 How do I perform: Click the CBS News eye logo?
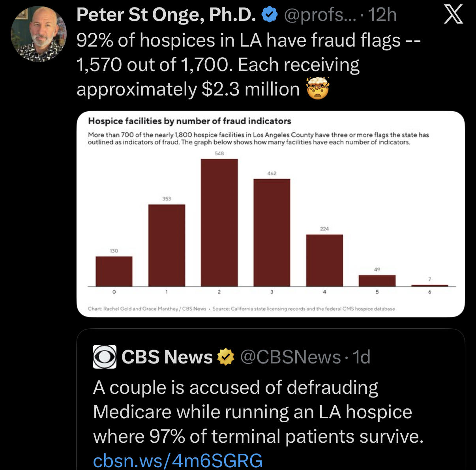coord(105,357)
